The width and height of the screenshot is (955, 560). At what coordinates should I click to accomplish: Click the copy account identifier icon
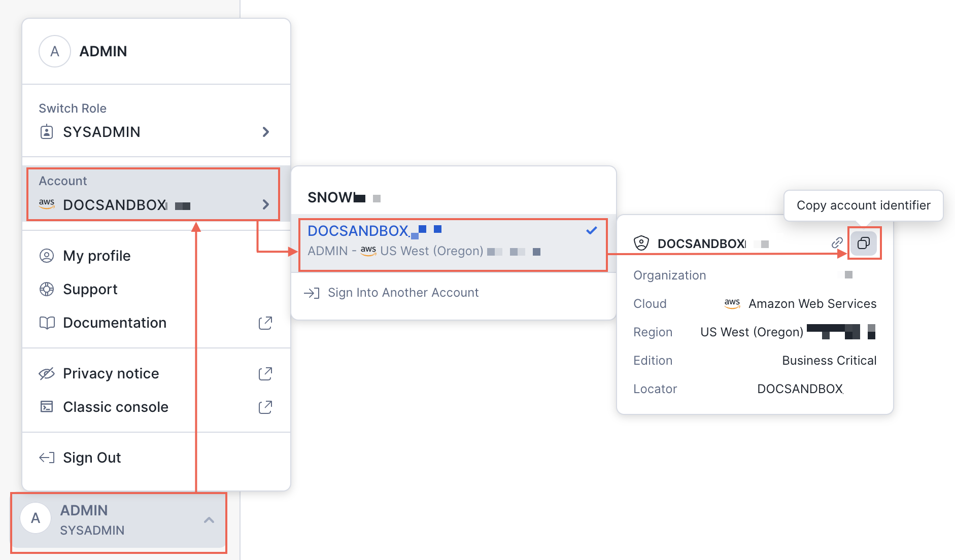(863, 243)
